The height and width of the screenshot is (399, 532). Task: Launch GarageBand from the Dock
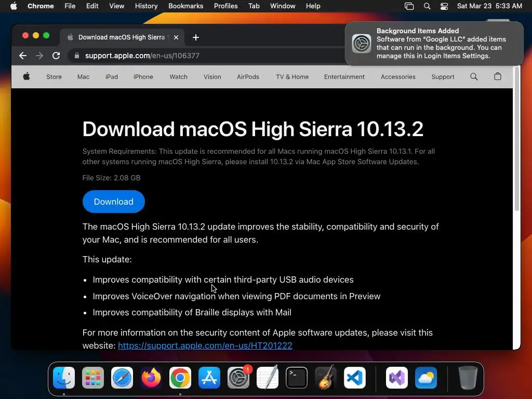pyautogui.click(x=326, y=377)
